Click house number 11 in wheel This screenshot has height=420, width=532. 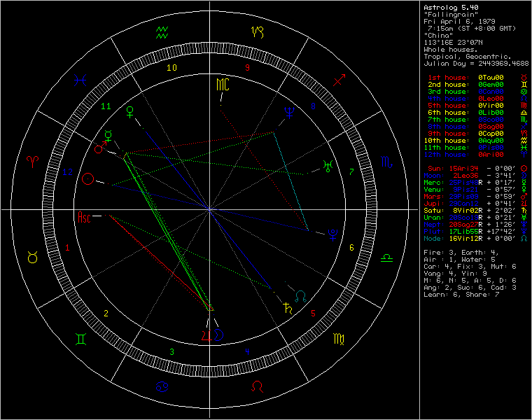106,106
